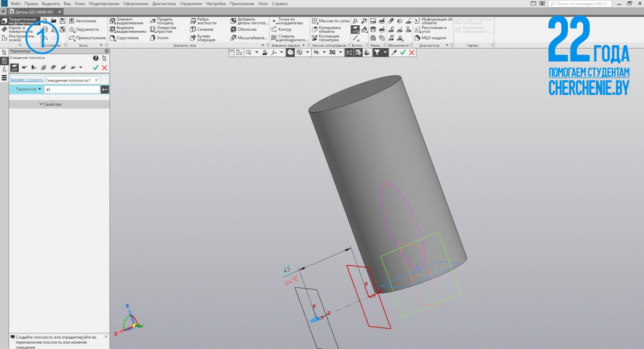This screenshot has width=644, height=349.
Task: Switch to the Деталь БЕЗ ИМЕНИ1 tab
Action: pyautogui.click(x=34, y=11)
